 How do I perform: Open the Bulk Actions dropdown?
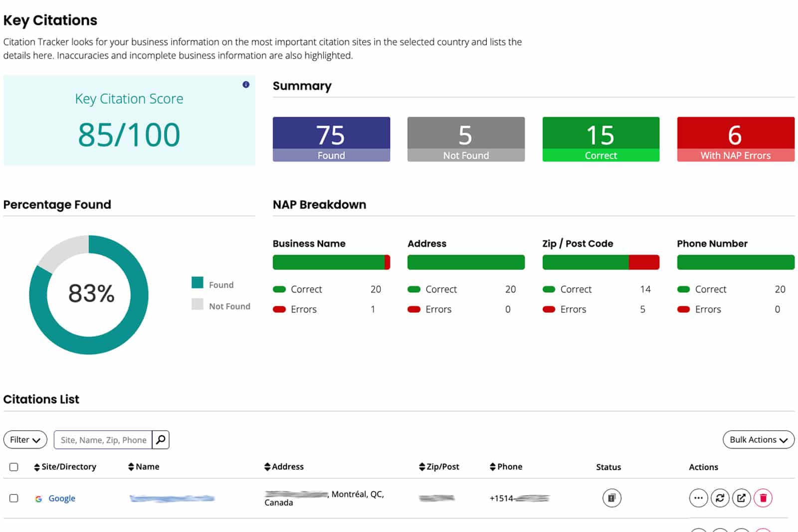pos(758,440)
